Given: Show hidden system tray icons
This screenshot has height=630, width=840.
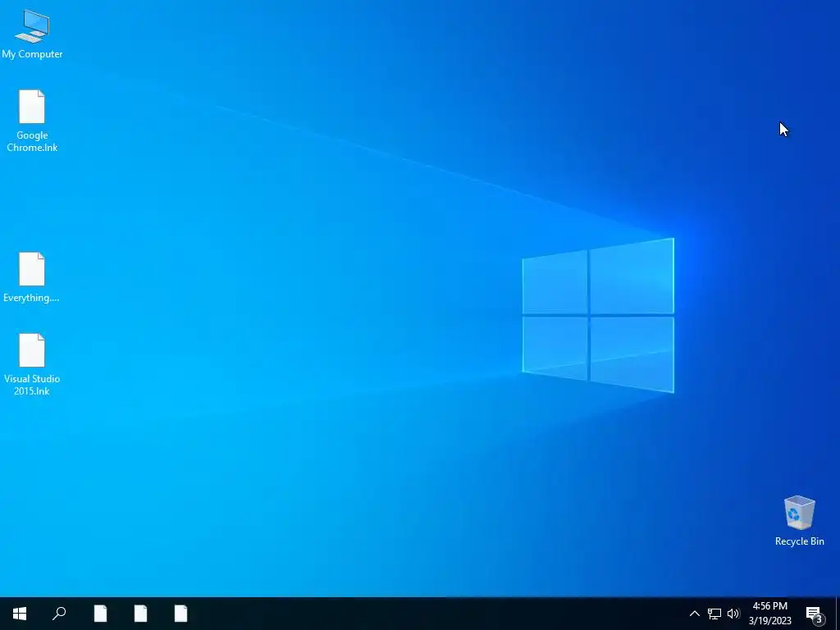Looking at the screenshot, I should point(694,614).
